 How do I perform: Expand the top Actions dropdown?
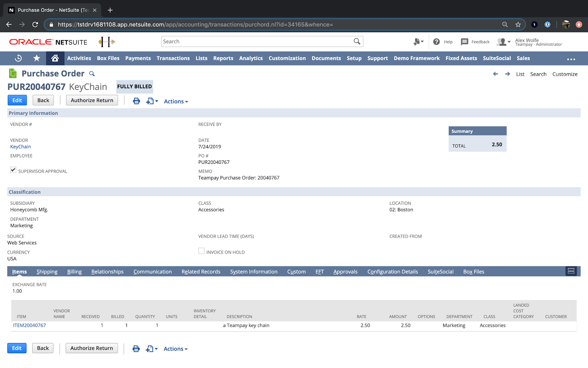(176, 102)
